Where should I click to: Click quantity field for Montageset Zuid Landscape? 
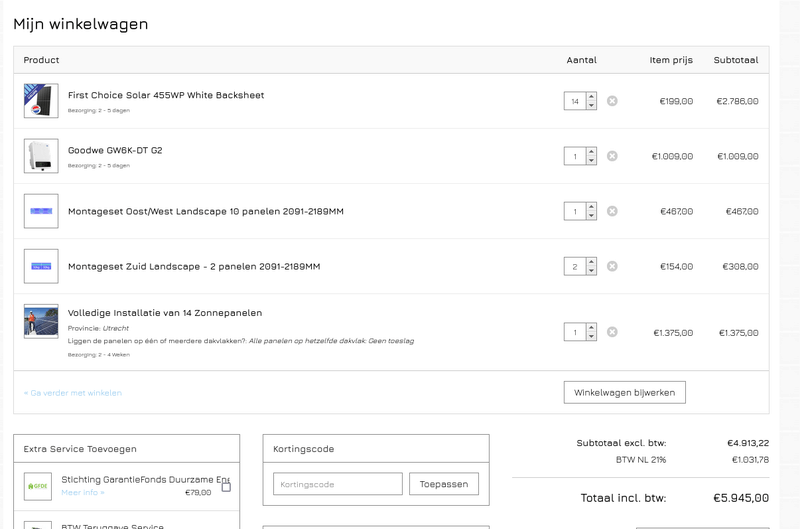point(575,266)
